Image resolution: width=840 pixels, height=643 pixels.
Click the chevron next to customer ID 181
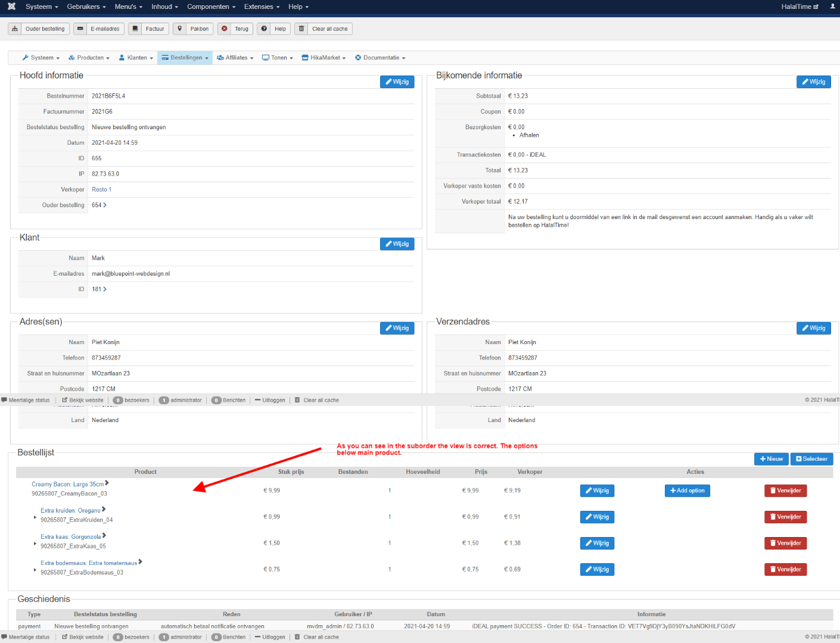pyautogui.click(x=105, y=289)
